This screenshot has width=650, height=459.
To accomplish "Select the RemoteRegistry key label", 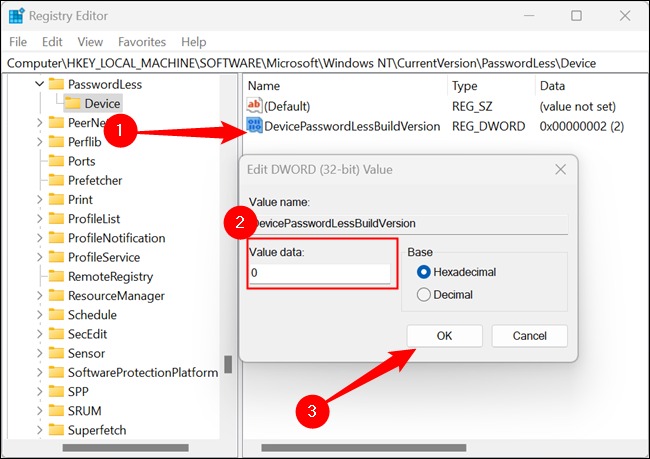I will [x=111, y=277].
